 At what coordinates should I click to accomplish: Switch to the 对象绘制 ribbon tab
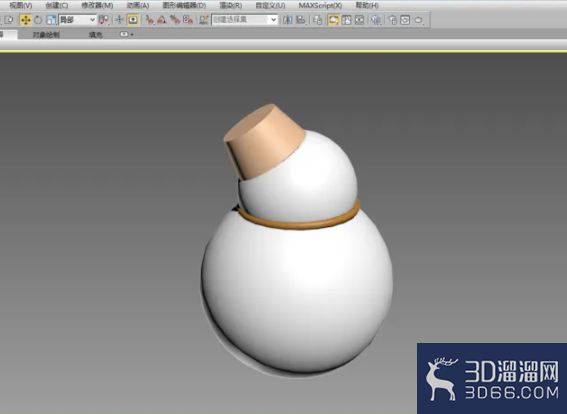pos(46,35)
